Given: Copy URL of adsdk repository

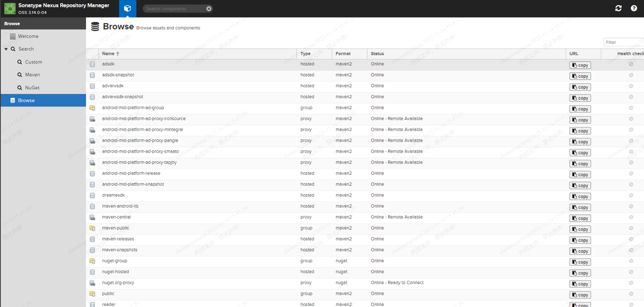Looking at the screenshot, I should click(580, 65).
